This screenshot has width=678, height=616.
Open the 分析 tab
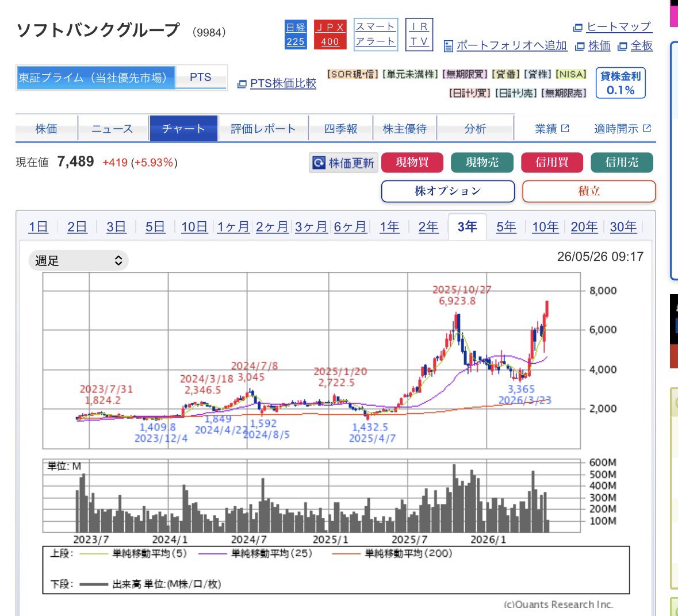tap(475, 128)
